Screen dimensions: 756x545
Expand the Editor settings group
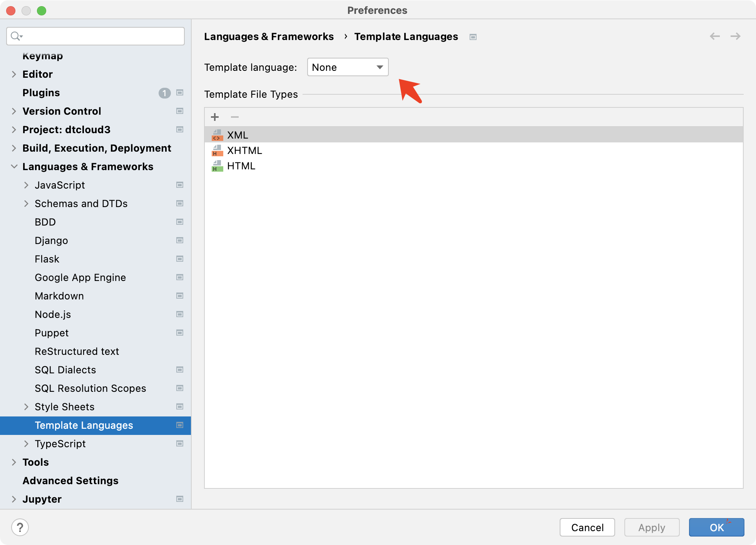(14, 74)
